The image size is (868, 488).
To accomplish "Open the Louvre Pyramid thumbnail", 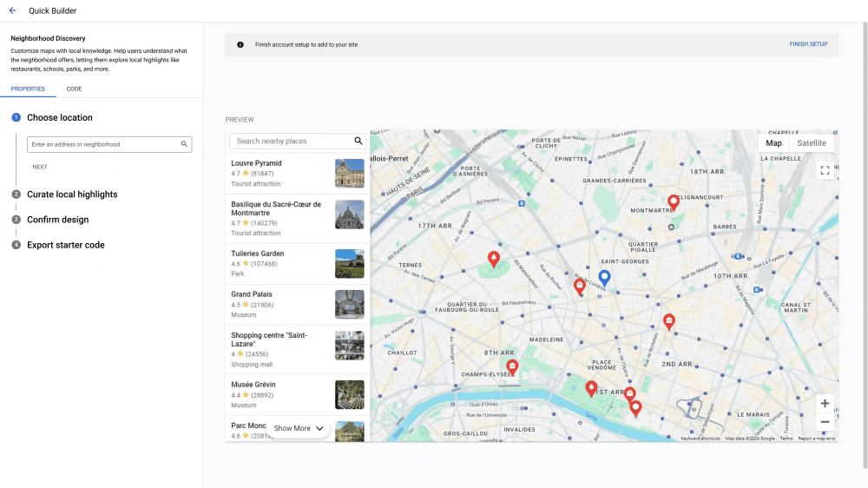I will (x=349, y=173).
